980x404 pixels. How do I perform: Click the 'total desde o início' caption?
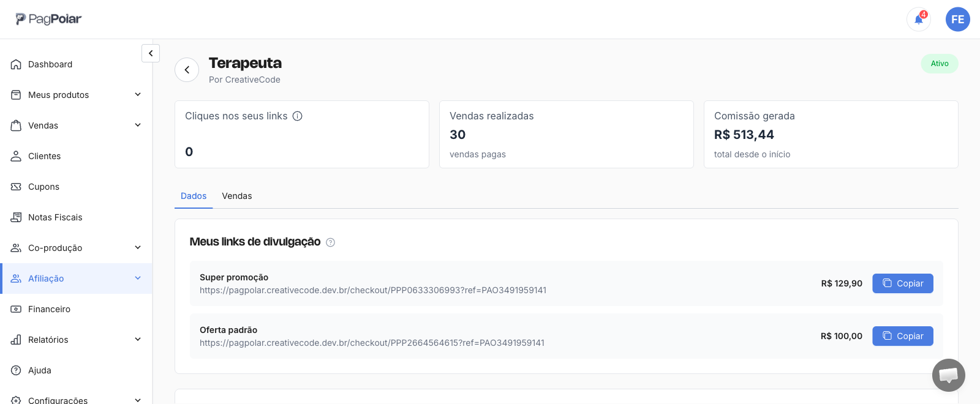[x=752, y=154]
